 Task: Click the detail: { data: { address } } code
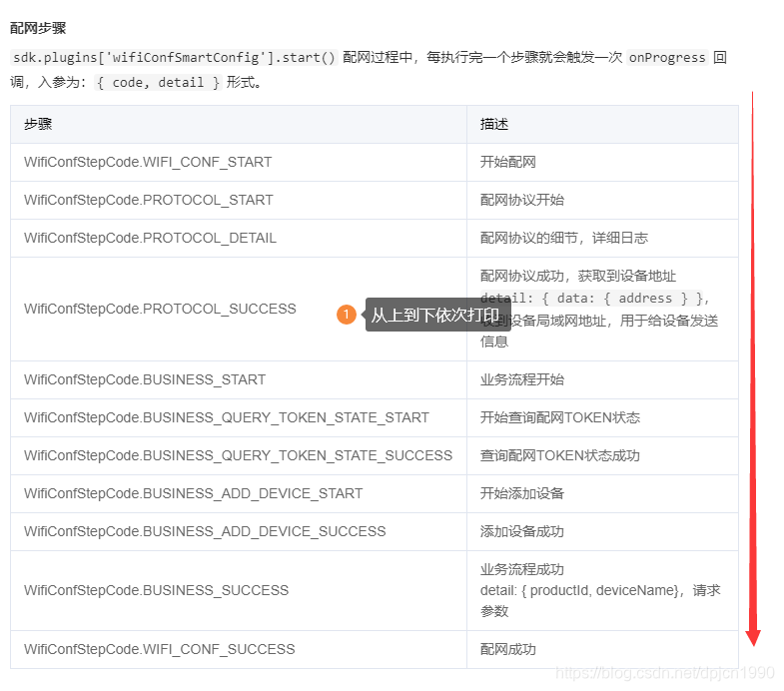click(x=591, y=299)
